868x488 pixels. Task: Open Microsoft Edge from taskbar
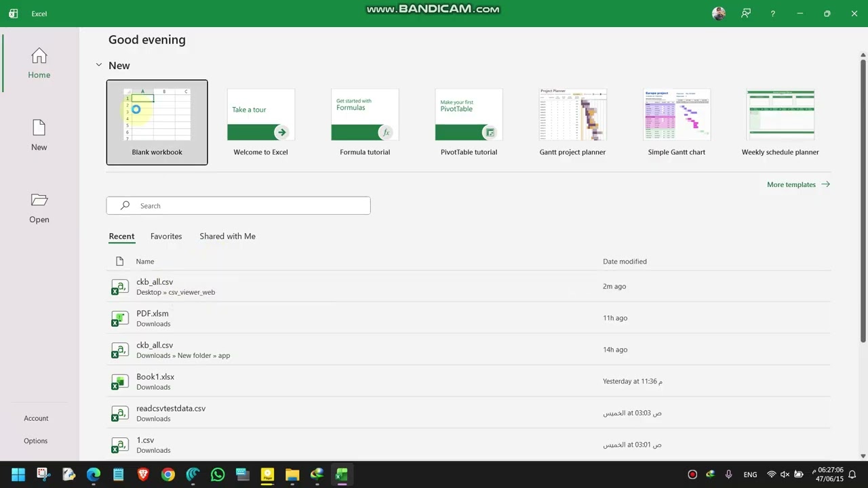pos(94,474)
